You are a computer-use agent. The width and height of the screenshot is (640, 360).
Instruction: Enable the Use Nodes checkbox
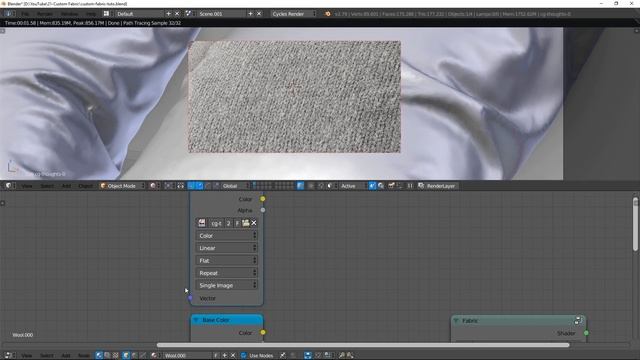pyautogui.click(x=244, y=356)
